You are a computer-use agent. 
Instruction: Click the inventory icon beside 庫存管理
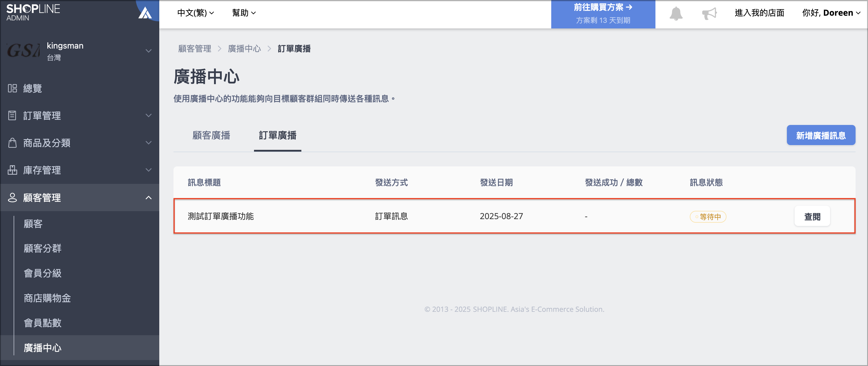click(x=12, y=170)
